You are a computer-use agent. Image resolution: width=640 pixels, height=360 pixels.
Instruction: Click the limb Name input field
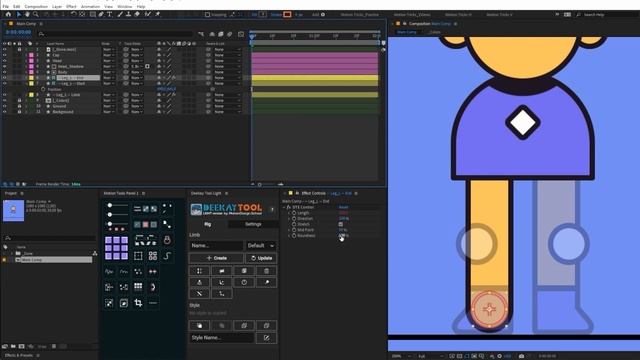click(216, 246)
